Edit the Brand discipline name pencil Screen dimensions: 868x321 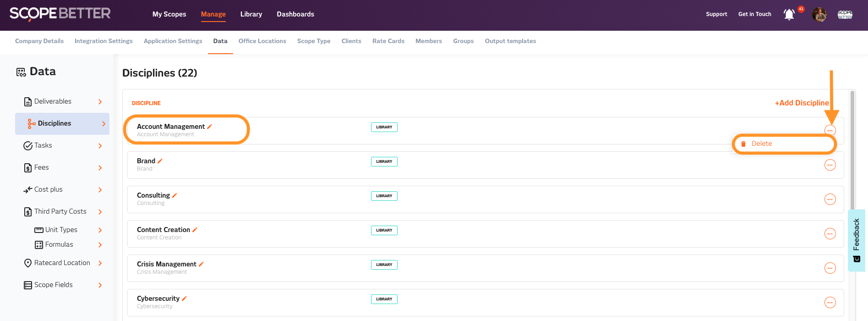pos(160,161)
